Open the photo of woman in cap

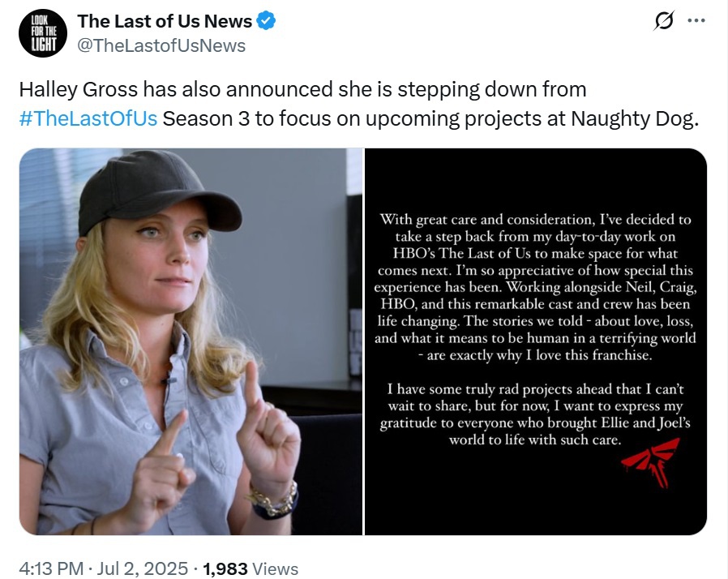191,341
